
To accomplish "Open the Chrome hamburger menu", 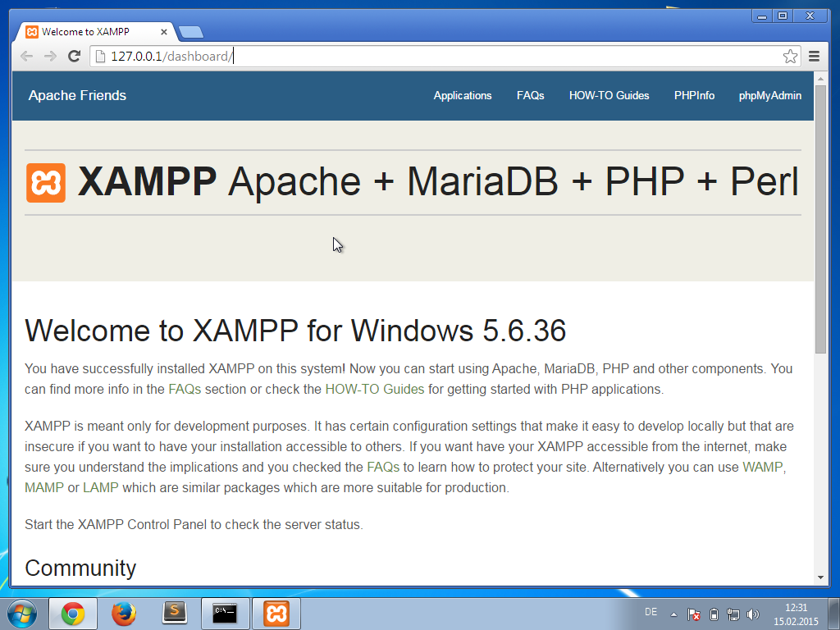I will (814, 57).
